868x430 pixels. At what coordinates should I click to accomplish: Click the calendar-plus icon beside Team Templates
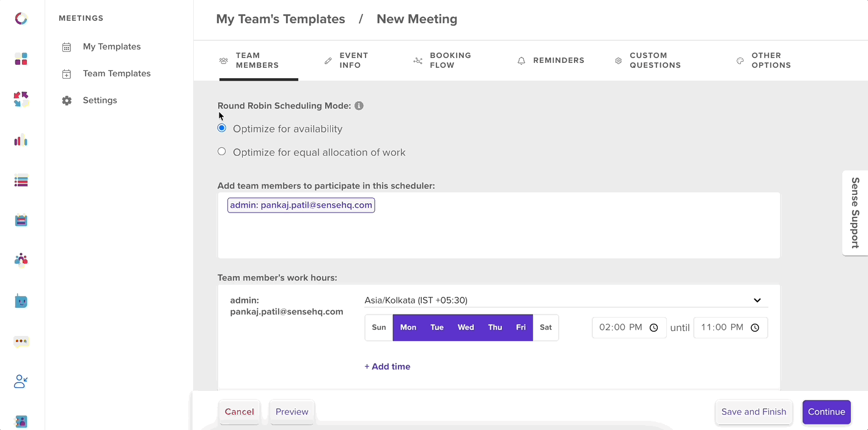tap(67, 74)
